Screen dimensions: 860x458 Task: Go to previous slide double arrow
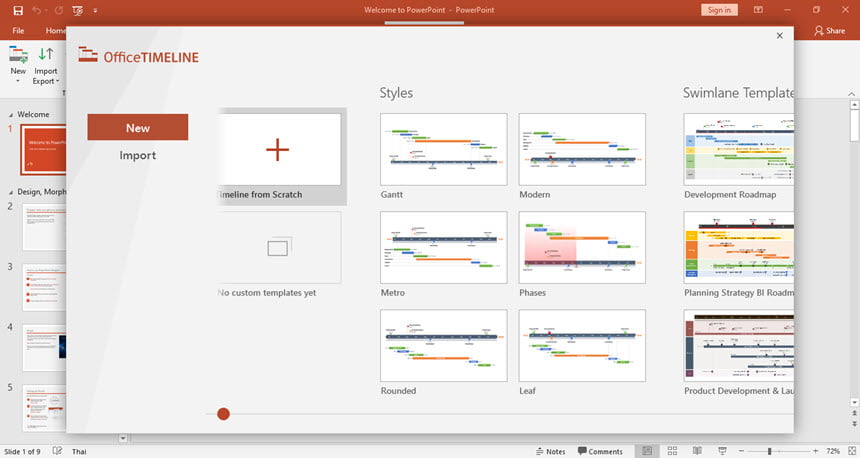coord(854,413)
